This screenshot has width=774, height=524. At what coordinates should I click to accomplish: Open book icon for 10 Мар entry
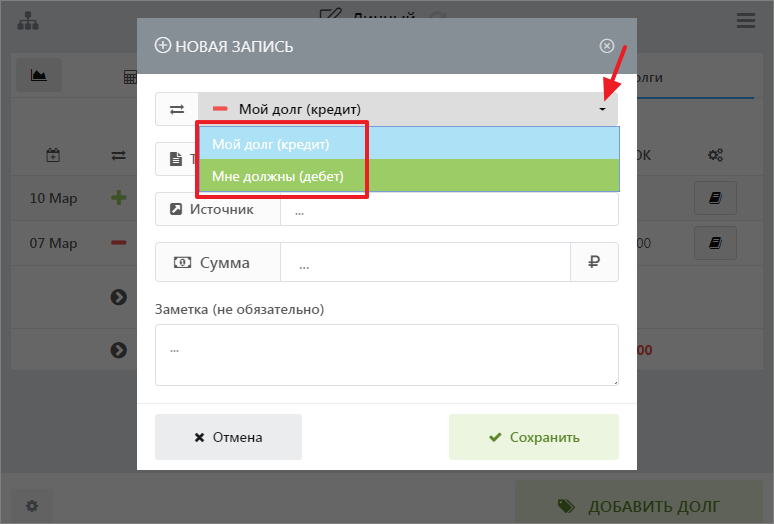pyautogui.click(x=715, y=198)
